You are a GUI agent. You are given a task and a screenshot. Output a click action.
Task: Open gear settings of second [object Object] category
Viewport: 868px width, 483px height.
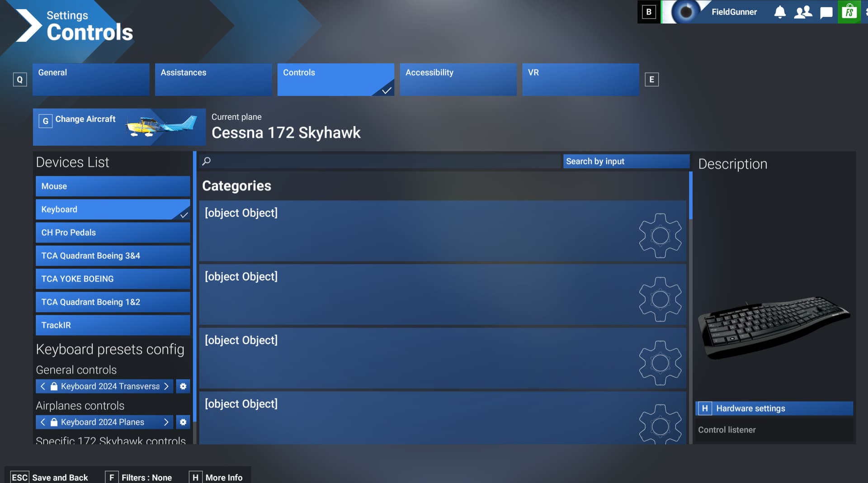pyautogui.click(x=660, y=299)
